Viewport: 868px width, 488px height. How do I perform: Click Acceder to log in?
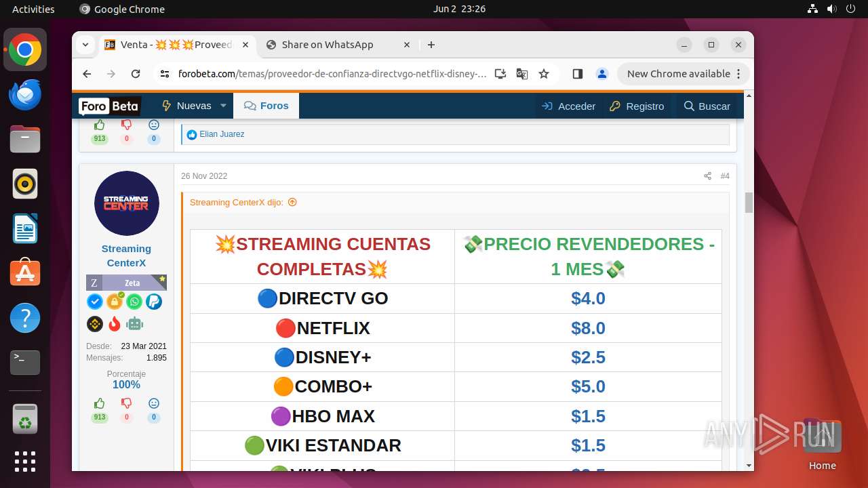click(x=568, y=106)
